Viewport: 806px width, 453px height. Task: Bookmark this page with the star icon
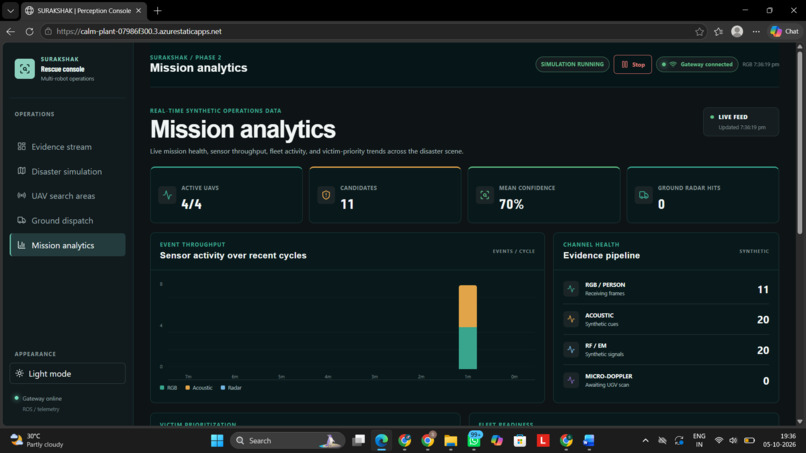(699, 31)
